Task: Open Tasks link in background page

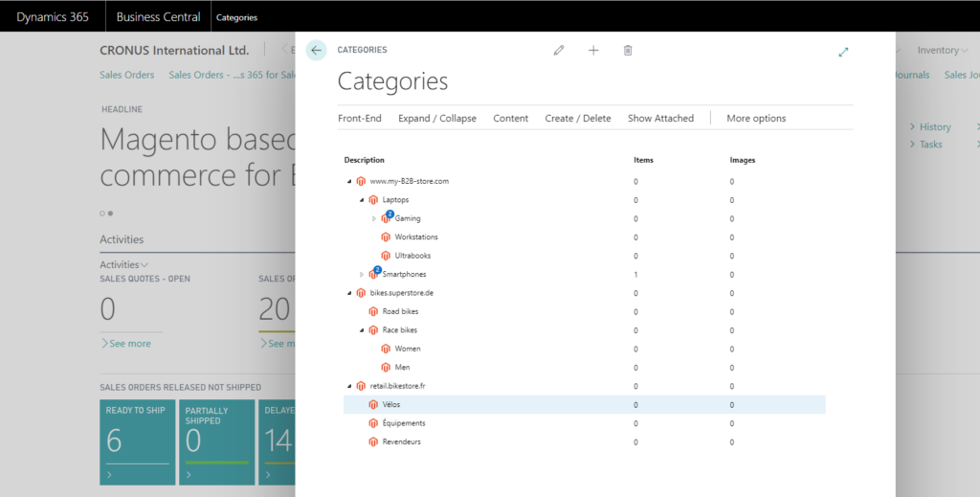Action: [925, 145]
